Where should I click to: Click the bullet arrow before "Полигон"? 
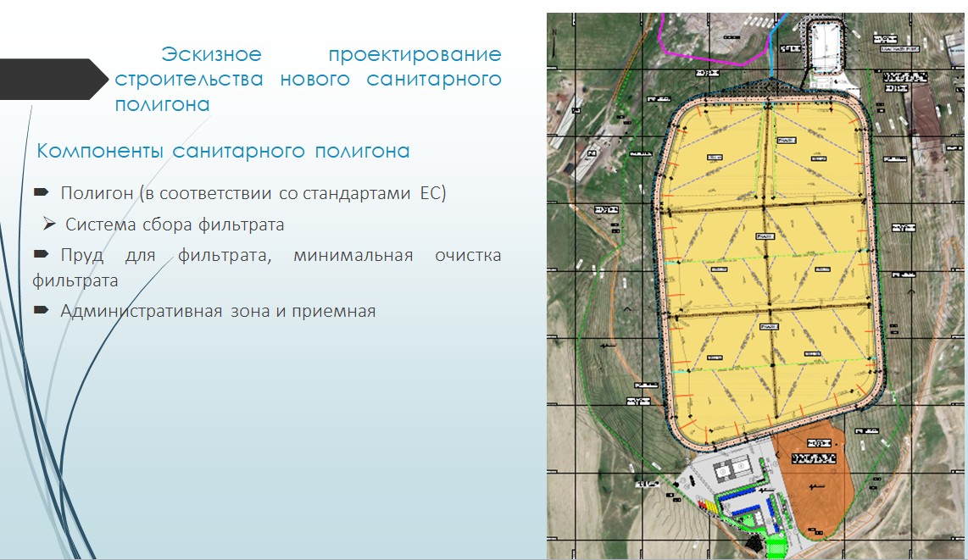(x=41, y=193)
